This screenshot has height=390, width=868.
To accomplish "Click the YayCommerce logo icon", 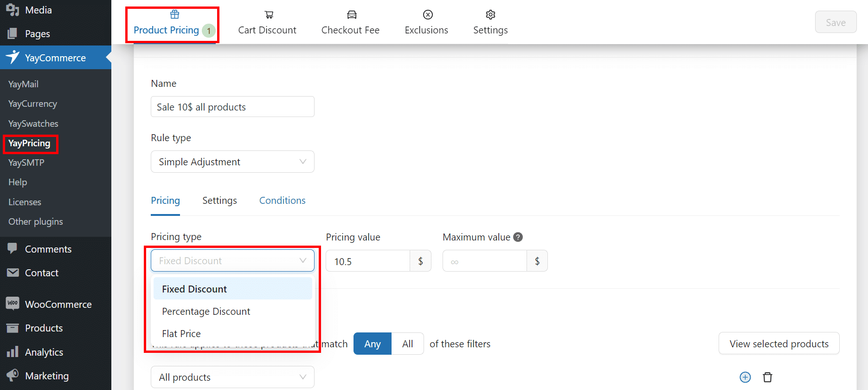I will (x=13, y=58).
